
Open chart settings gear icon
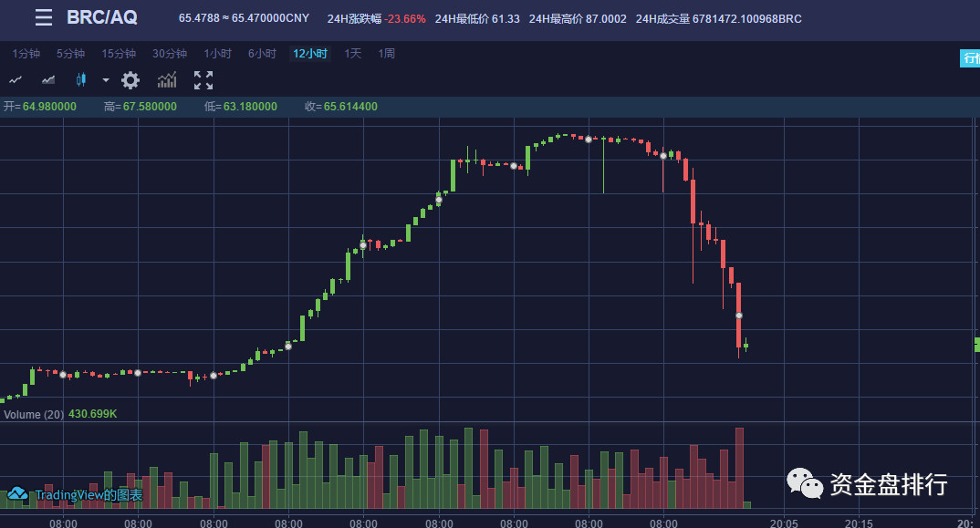[130, 80]
